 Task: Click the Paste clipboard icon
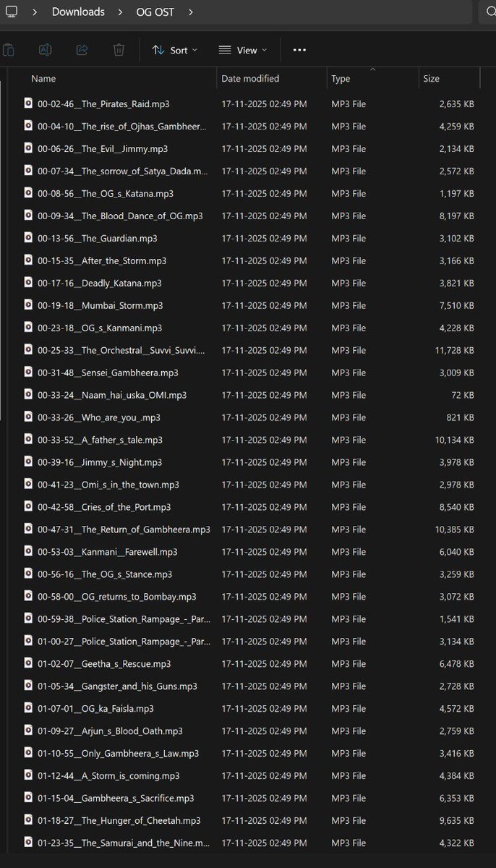point(8,50)
